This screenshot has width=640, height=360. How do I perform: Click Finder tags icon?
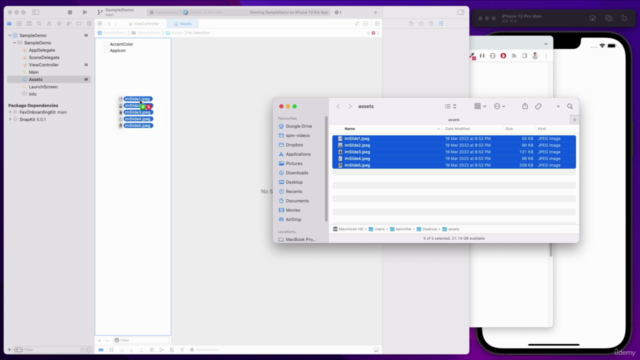pyautogui.click(x=538, y=107)
